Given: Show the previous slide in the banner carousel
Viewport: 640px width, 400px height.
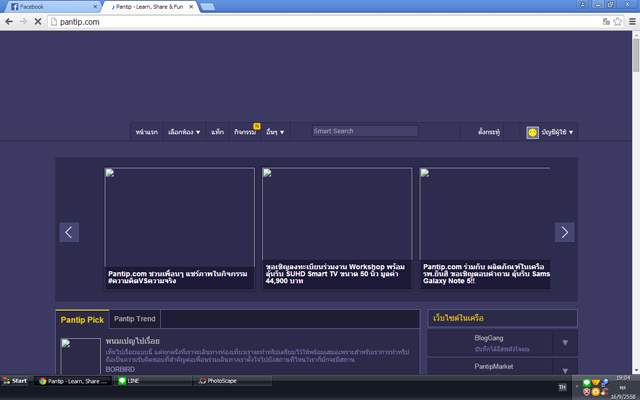Looking at the screenshot, I should click(69, 232).
